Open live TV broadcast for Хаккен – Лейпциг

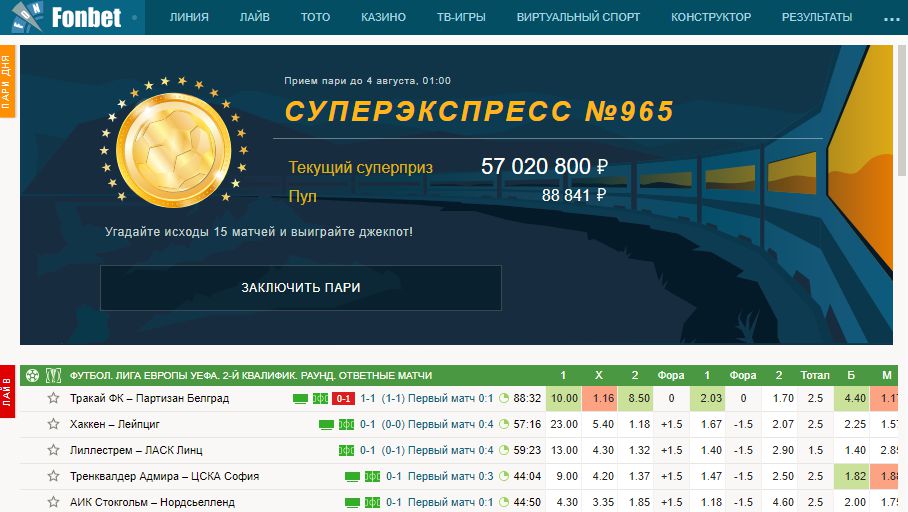(x=326, y=425)
